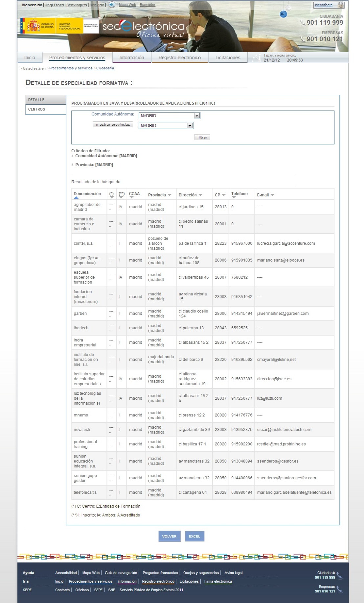
Task: Switch language with the Benvinguts link
Action: (x=77, y=5)
